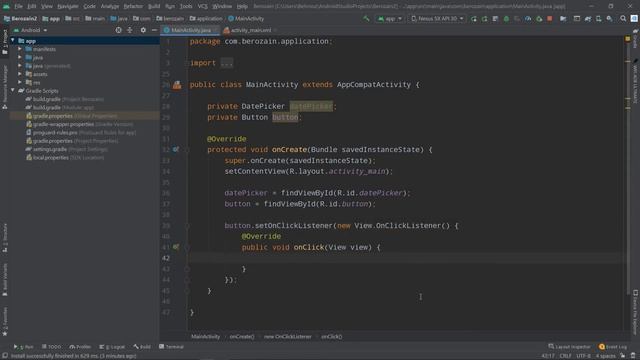640x360 pixels.
Task: Click the Profile app icon in toolbar
Action: [x=528, y=19]
